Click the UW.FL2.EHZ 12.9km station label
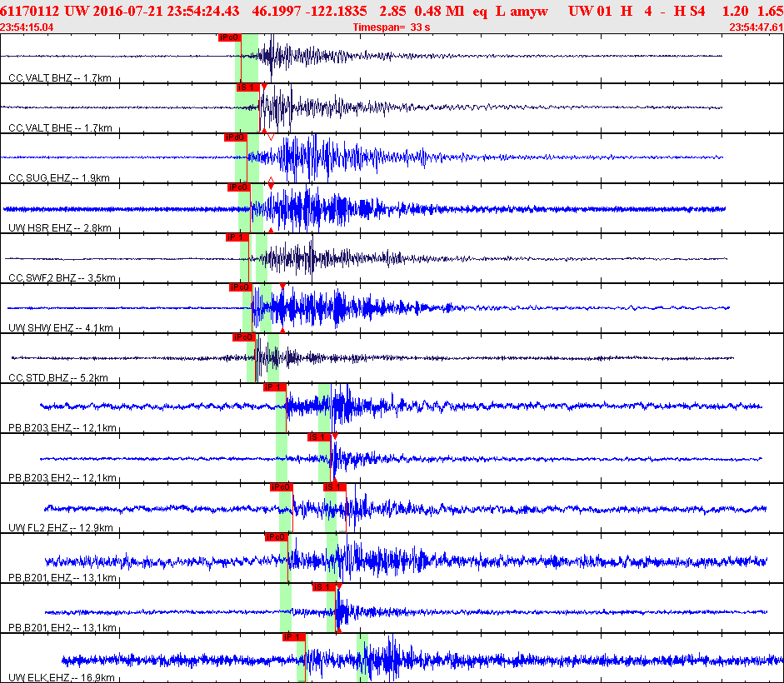 pos(60,528)
